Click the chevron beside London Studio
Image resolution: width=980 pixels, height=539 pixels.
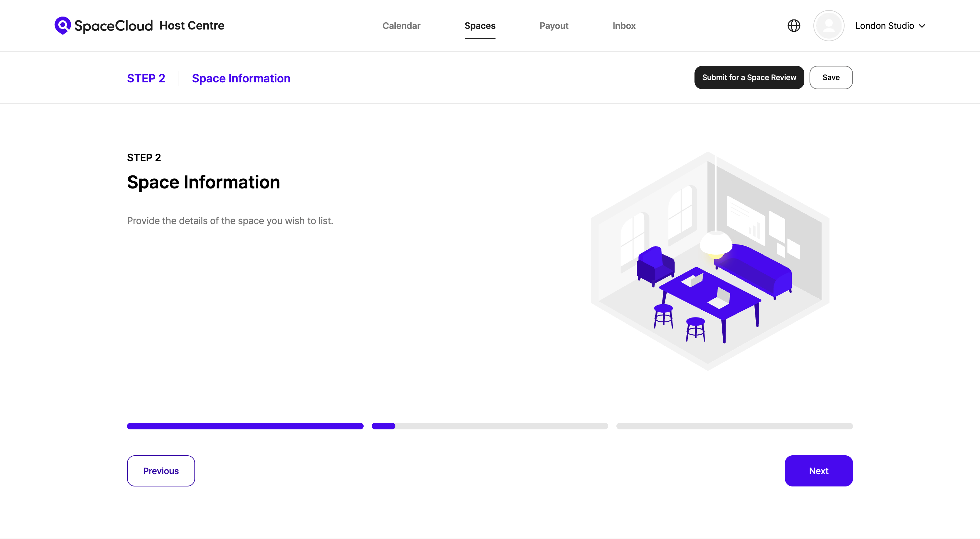[x=922, y=26]
